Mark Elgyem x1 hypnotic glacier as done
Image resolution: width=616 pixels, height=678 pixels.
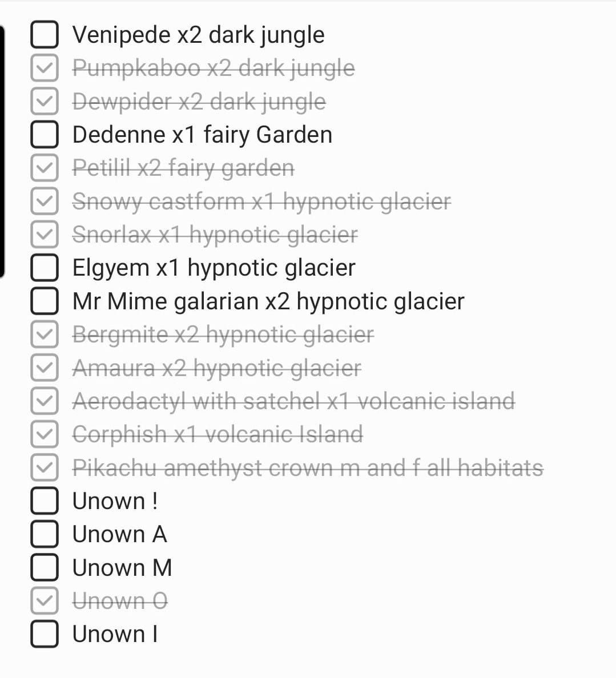44,267
